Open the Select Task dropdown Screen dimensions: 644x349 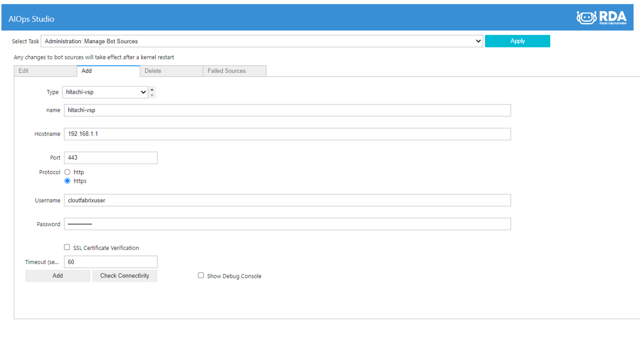click(262, 41)
